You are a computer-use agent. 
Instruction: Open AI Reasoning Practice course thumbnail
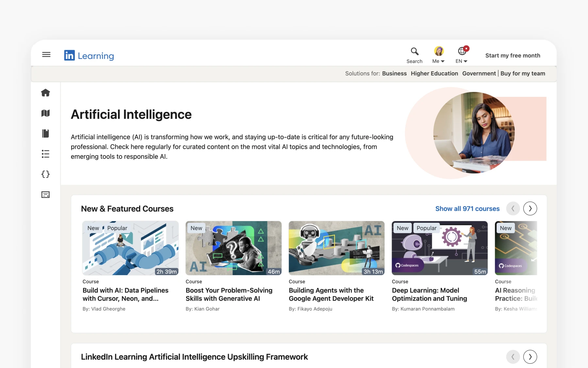point(516,248)
